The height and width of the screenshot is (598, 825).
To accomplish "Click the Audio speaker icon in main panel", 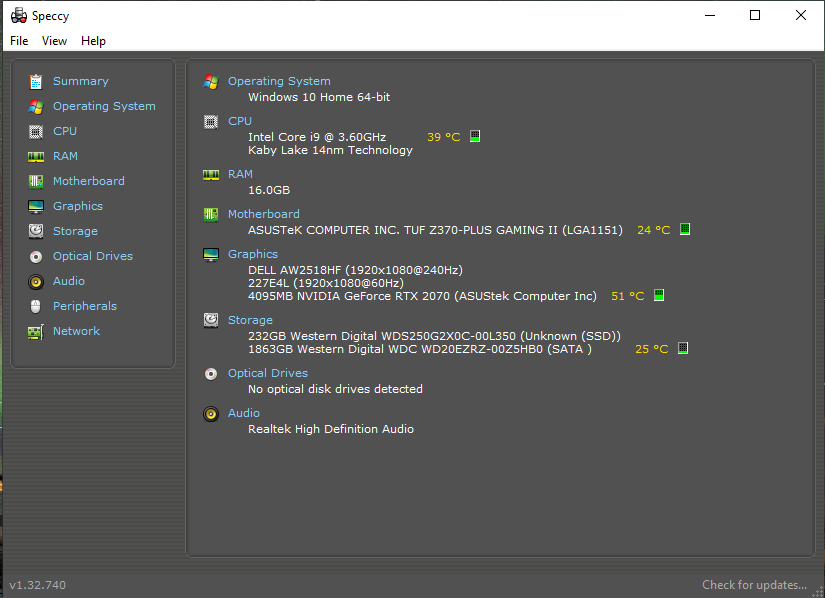I will click(x=211, y=414).
